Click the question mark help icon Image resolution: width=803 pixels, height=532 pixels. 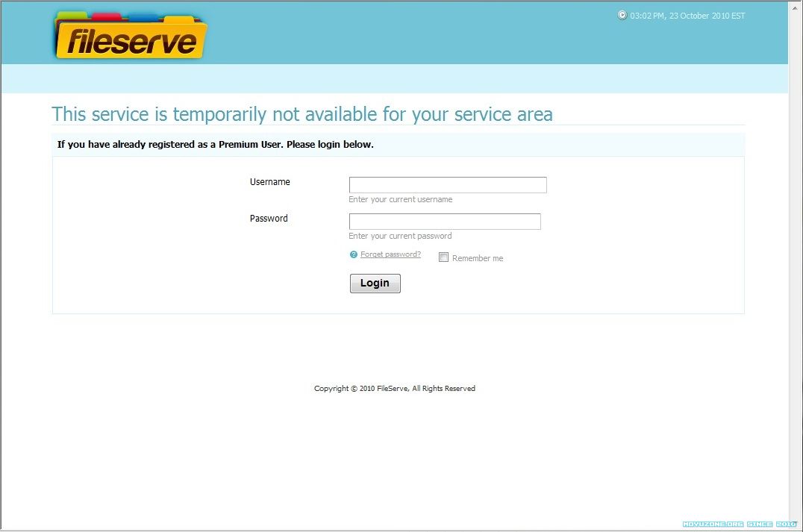click(x=353, y=254)
